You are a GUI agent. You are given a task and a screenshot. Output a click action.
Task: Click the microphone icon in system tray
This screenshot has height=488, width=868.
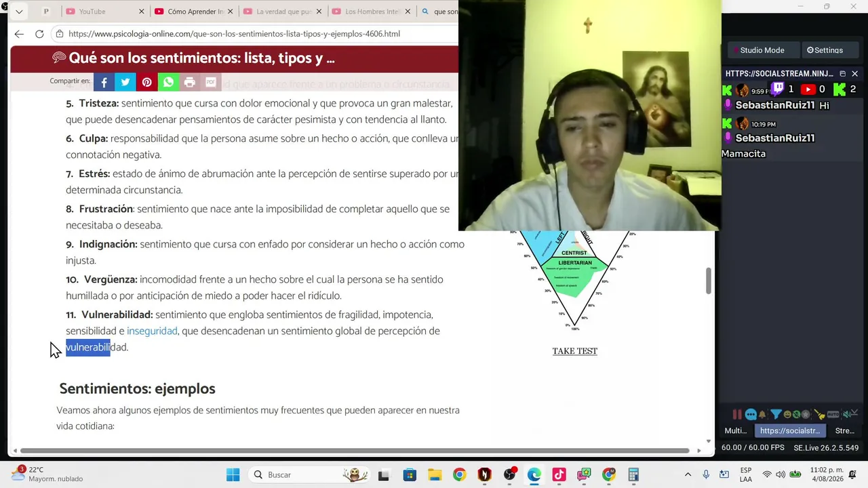(706, 474)
